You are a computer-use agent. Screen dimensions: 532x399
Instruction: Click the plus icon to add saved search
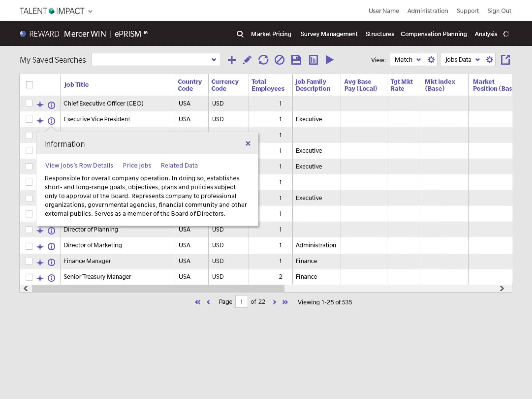point(232,60)
